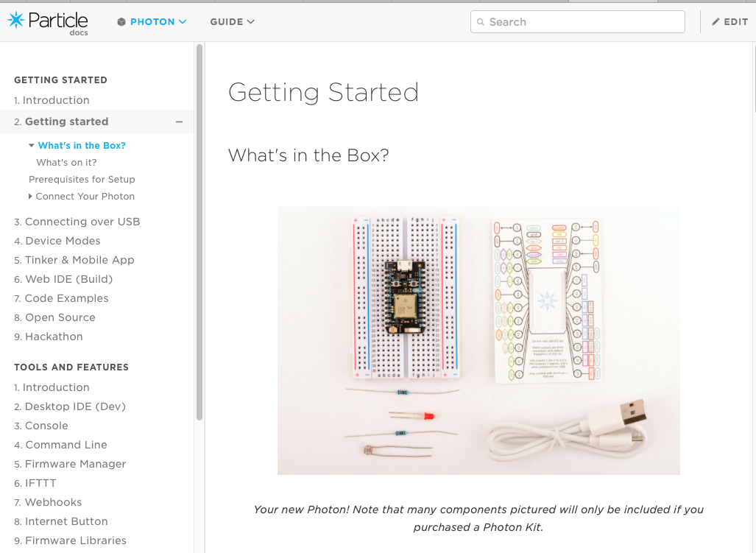Click Prerequisites for Setup link
Viewport: 756px width, 553px height.
pyautogui.click(x=82, y=180)
